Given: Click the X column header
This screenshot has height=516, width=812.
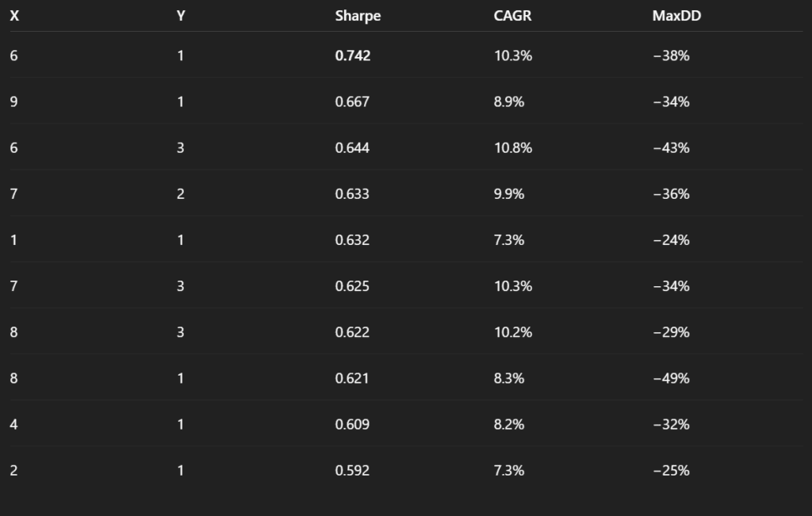Looking at the screenshot, I should 14,16.
